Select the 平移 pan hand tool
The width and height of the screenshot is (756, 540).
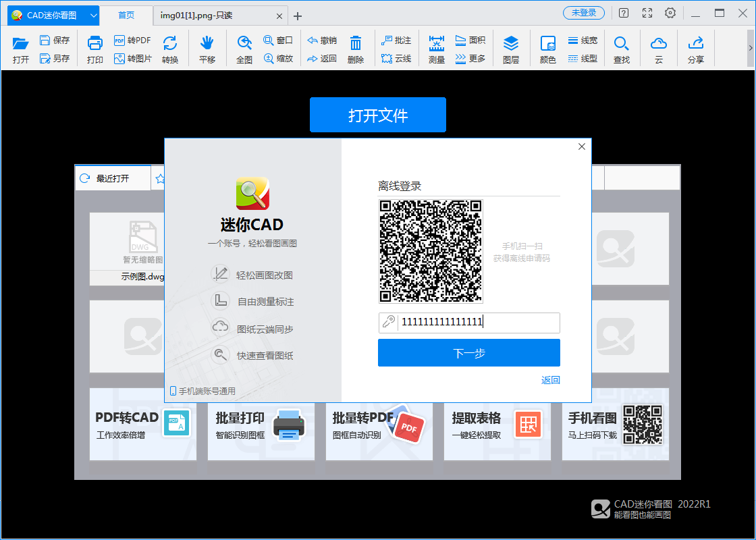pos(207,49)
